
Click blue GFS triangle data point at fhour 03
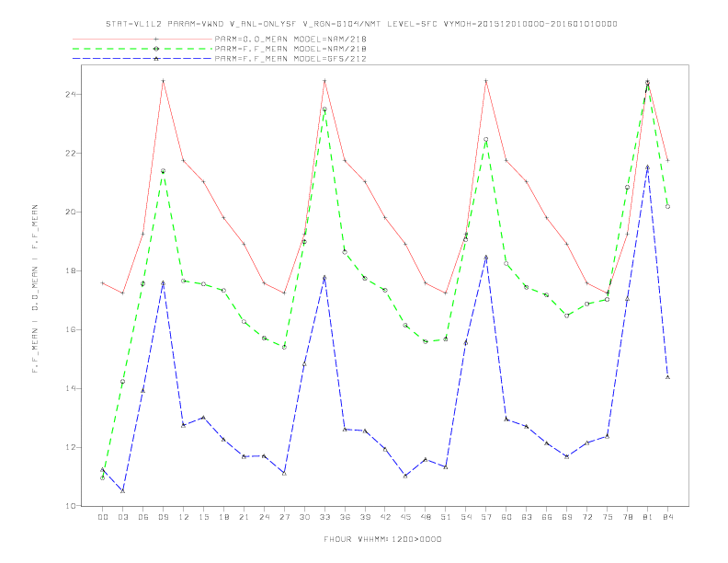coord(122,491)
